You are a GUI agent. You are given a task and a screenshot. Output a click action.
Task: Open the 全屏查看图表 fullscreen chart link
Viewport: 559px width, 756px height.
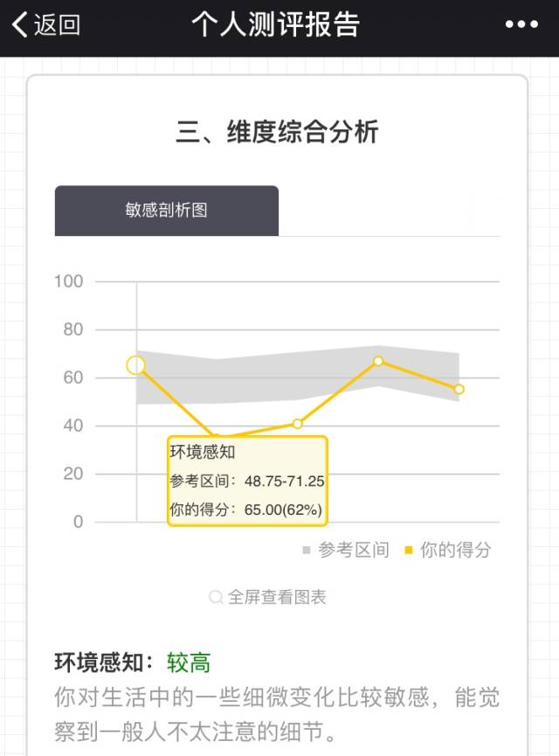[277, 598]
